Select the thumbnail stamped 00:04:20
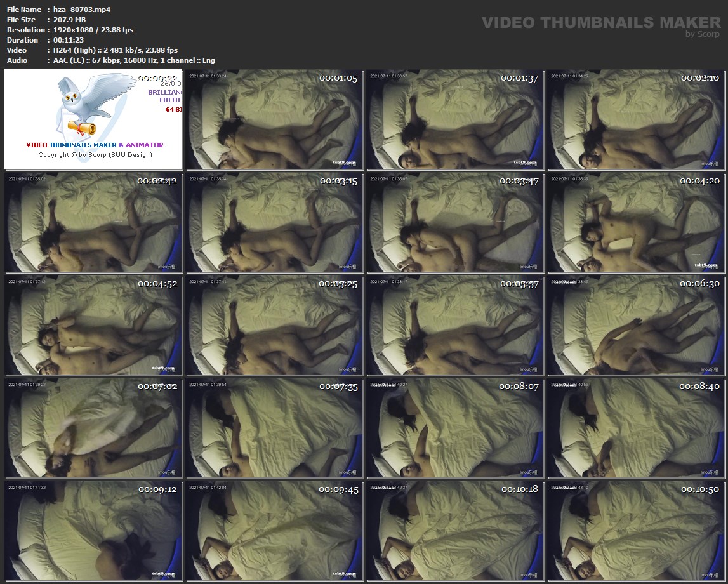The image size is (728, 584). (x=636, y=222)
